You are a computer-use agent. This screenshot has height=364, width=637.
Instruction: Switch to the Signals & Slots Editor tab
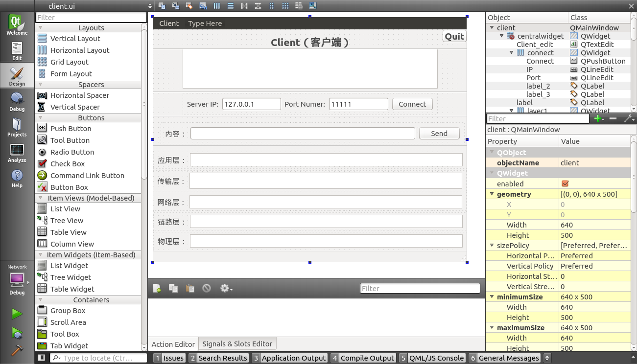tap(237, 343)
